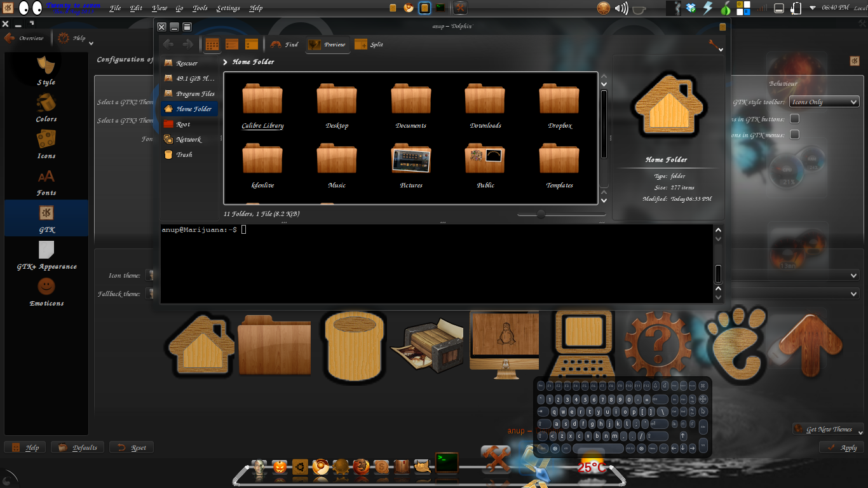Click inside the Dolphin terminal panel
This screenshot has width=868, height=488.
[436, 264]
